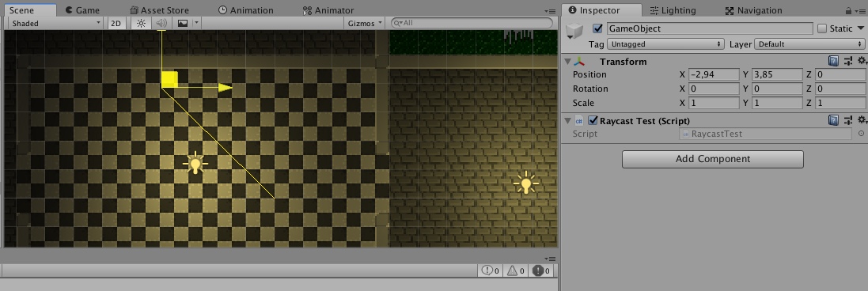The width and height of the screenshot is (868, 291).
Task: Collapse the Transform component foldout
Action: (x=567, y=62)
